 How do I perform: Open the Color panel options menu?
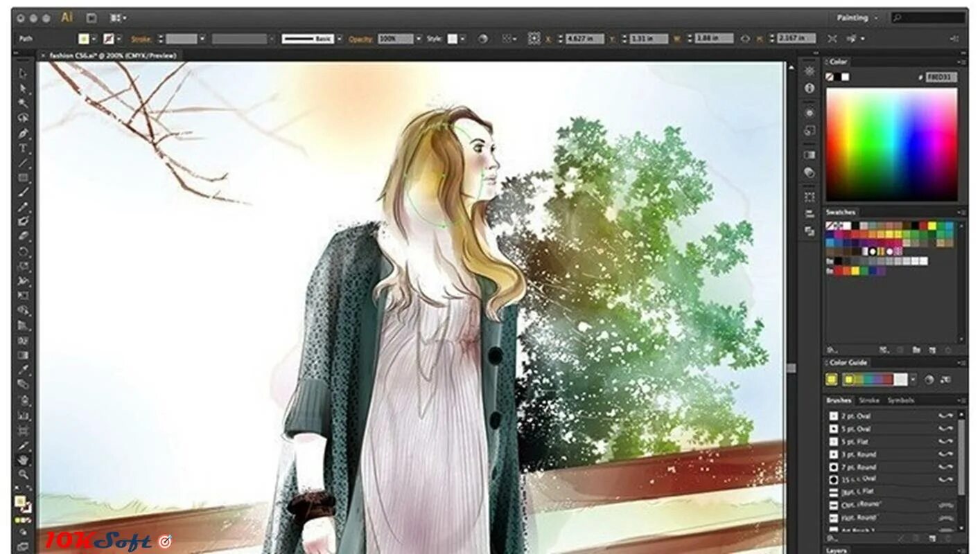pos(961,62)
